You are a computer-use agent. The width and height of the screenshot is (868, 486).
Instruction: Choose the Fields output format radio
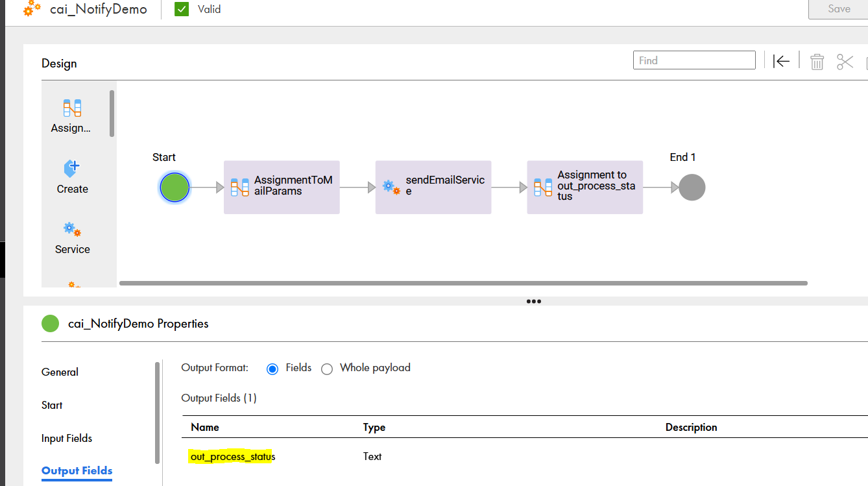(272, 369)
